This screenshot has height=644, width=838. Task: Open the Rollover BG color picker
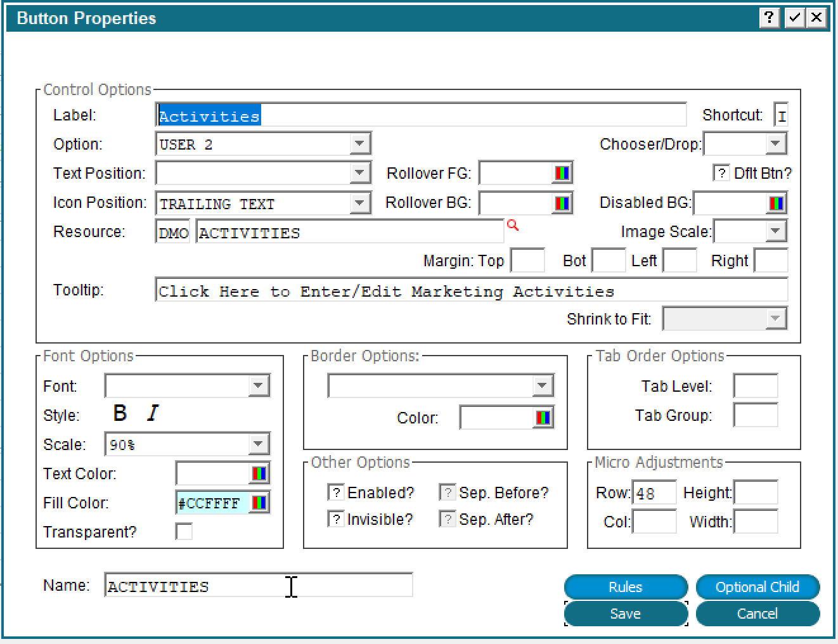(x=562, y=203)
